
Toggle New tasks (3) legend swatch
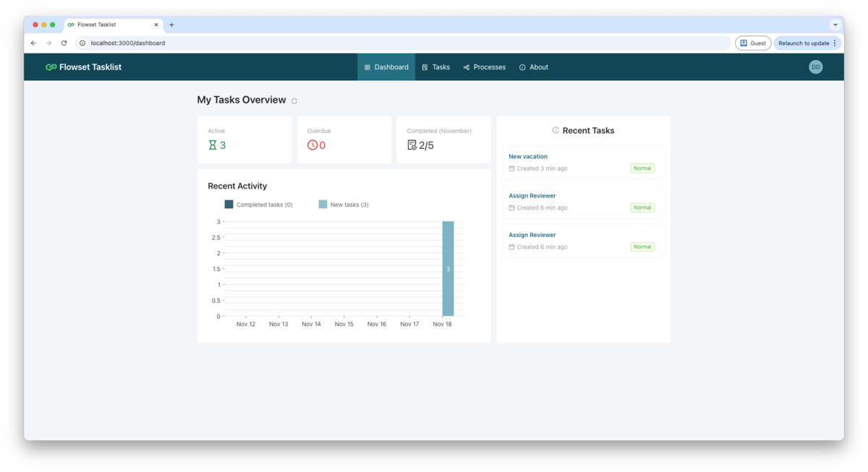coord(323,205)
